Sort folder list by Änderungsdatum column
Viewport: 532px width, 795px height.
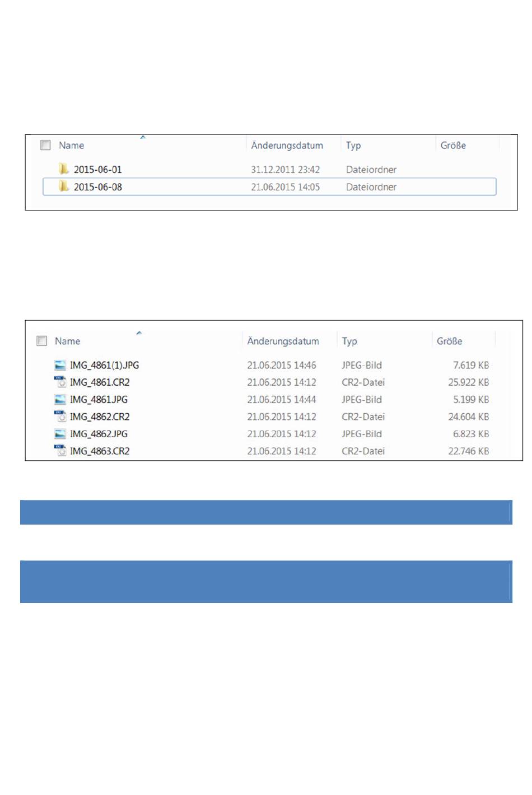[287, 146]
